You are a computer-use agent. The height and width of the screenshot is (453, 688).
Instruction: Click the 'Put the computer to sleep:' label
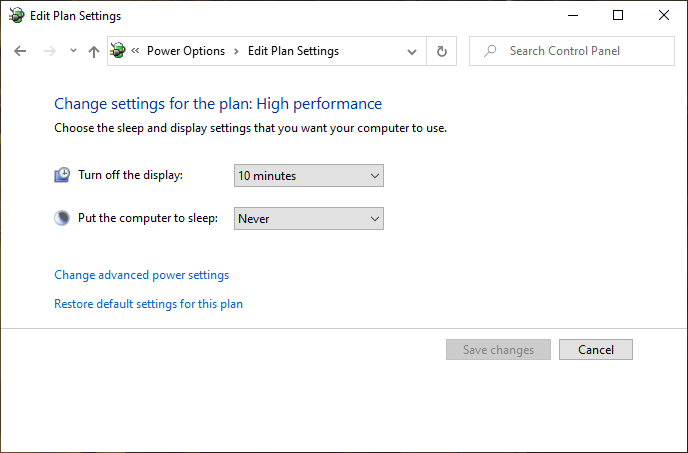click(148, 218)
